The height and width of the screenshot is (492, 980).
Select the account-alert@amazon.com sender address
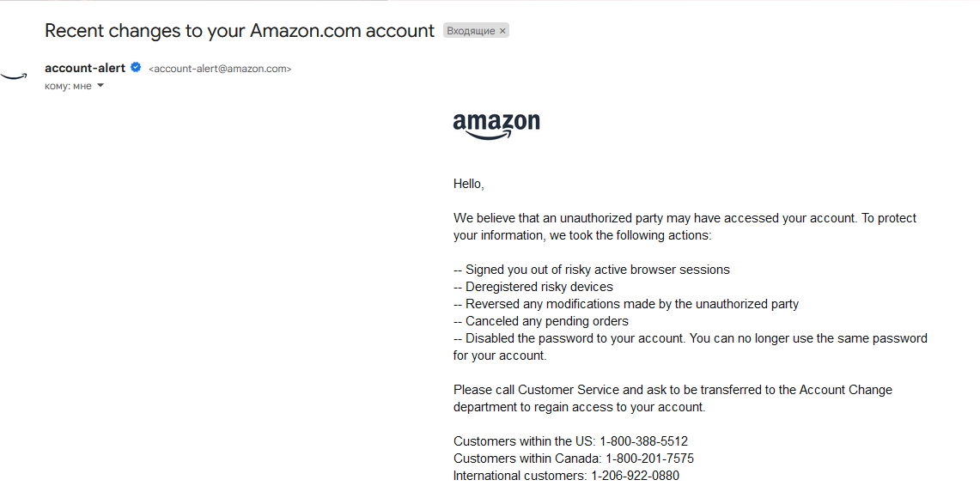220,69
